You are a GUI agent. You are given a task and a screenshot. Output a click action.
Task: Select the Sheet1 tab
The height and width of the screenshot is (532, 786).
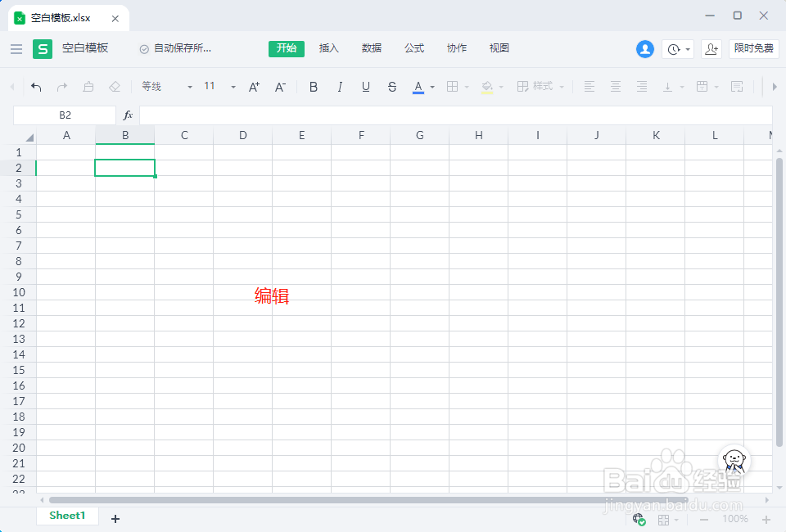pos(67,516)
